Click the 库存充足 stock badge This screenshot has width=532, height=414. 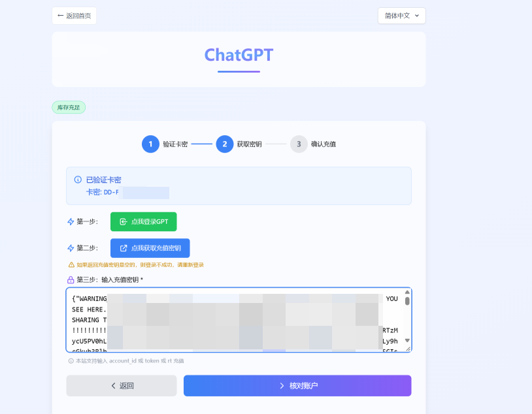(69, 108)
